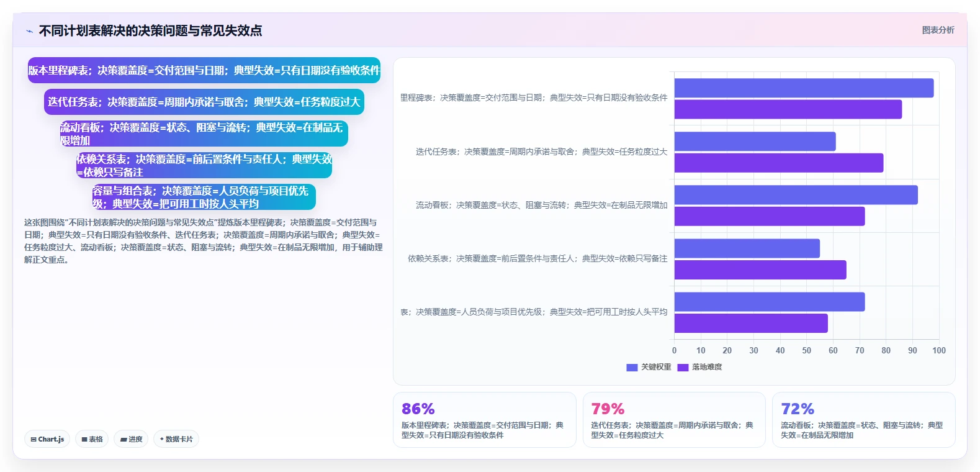The height and width of the screenshot is (472, 980).
Task: Click the 关键权重 bar for 迭代任务表
Action: (x=755, y=142)
